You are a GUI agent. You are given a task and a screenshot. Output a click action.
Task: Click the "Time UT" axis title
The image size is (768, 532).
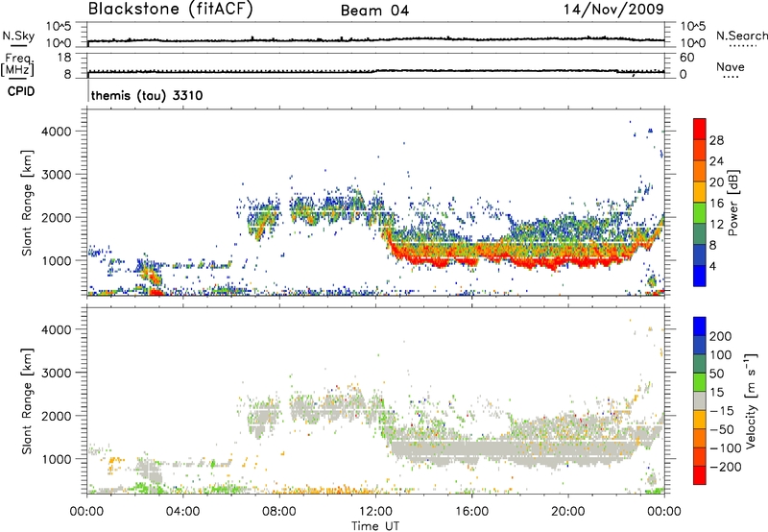[375, 526]
